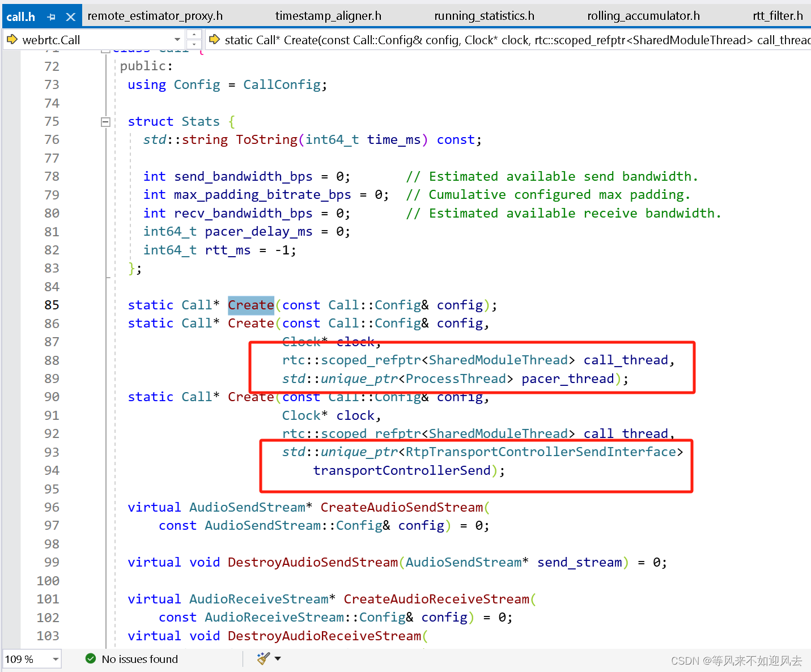Click DestroyAudioSendStream function name
This screenshot has width=811, height=672.
[313, 562]
